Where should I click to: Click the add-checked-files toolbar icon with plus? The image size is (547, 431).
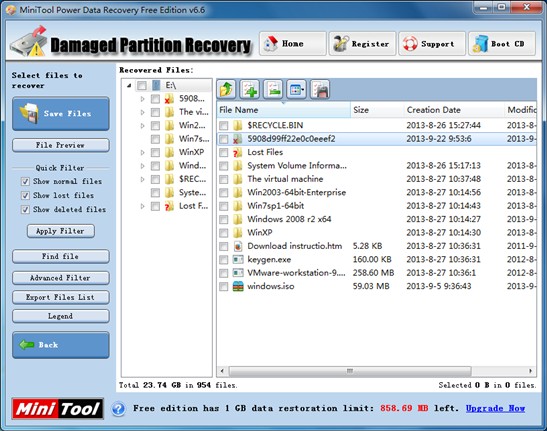point(249,89)
